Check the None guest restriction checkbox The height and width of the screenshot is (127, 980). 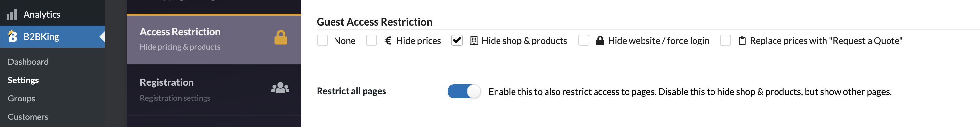[x=322, y=41]
